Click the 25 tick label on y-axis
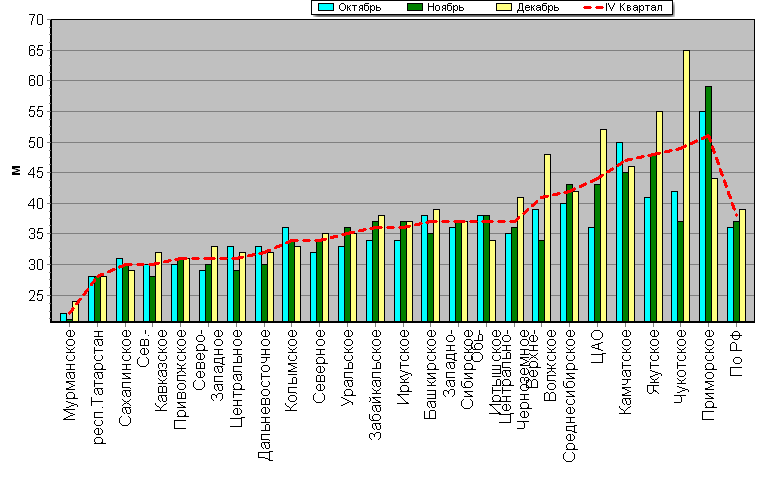 [36, 296]
